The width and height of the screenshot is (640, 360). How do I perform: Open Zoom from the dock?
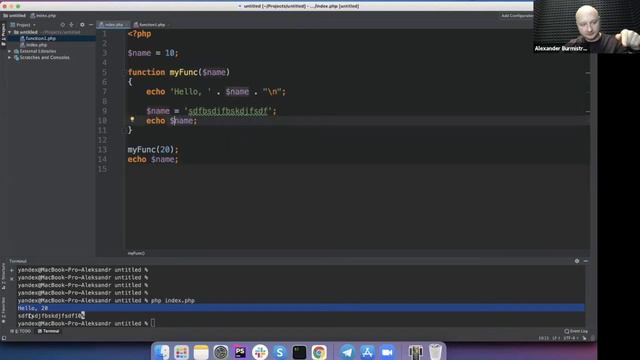point(387,352)
